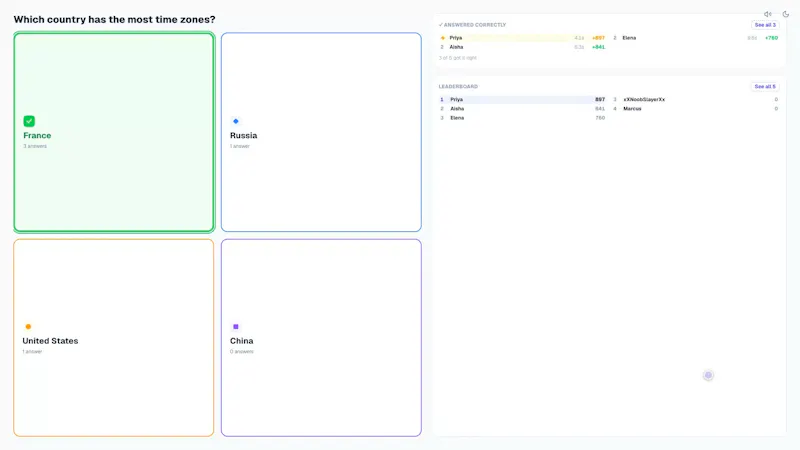The height and width of the screenshot is (450, 800).
Task: Click the France answer label
Action: [x=37, y=135]
